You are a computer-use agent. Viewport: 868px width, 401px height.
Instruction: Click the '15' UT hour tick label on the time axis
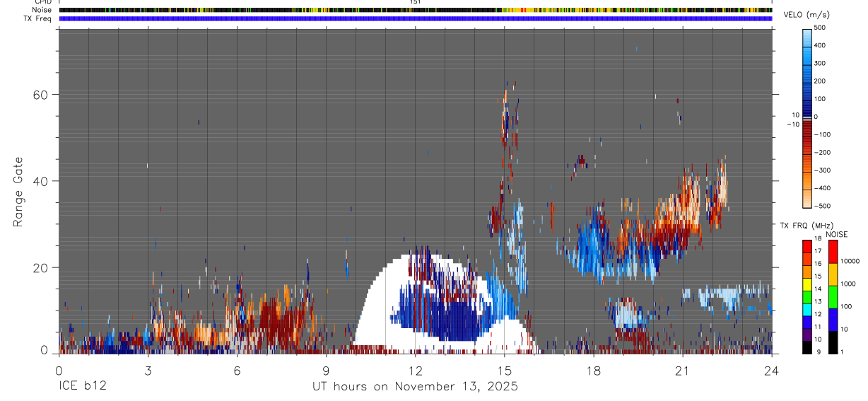pyautogui.click(x=504, y=370)
